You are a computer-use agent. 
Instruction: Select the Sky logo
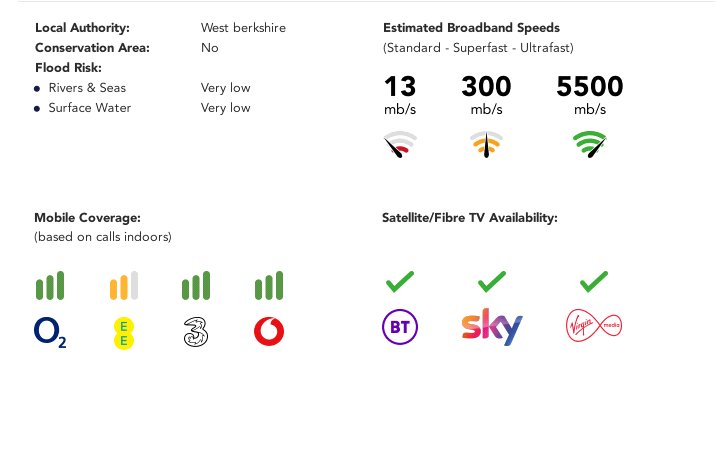coord(492,326)
